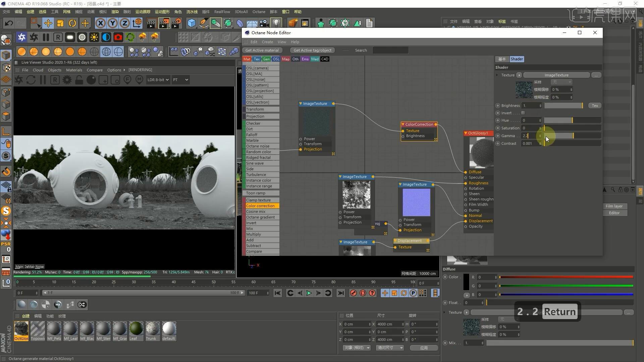This screenshot has width=644, height=362.
Task: Toggle Ems node filter tab
Action: coord(305,59)
